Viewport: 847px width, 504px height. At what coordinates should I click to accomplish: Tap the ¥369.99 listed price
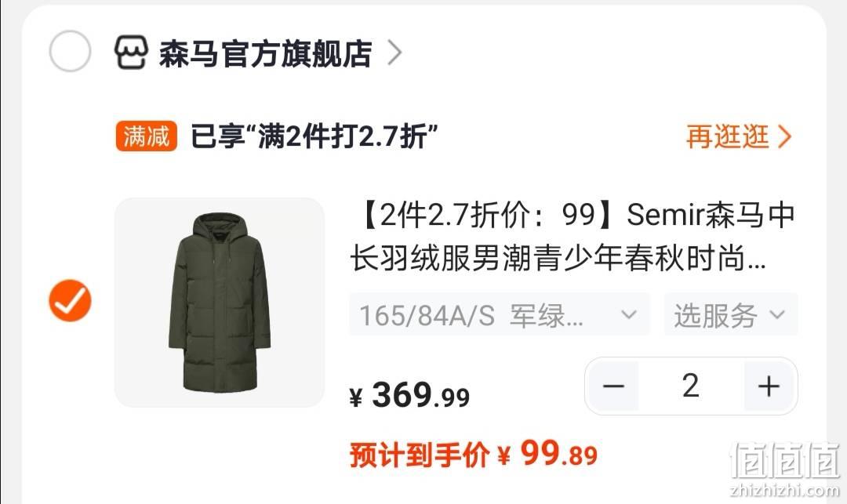(x=409, y=395)
